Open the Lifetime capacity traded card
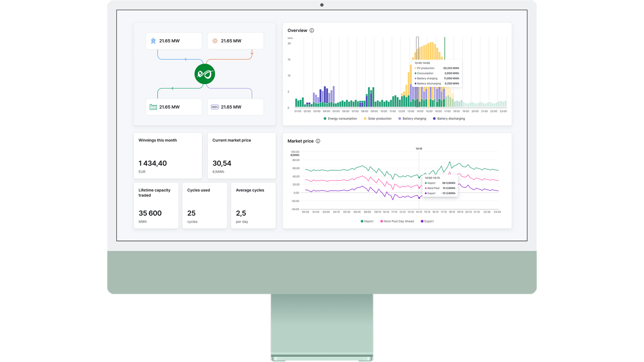Screen dimensions: 644x362 coord(156,205)
